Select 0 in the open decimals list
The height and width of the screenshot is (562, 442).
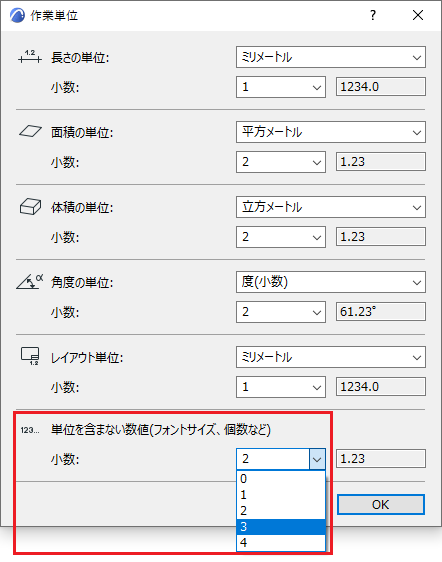[x=281, y=478]
